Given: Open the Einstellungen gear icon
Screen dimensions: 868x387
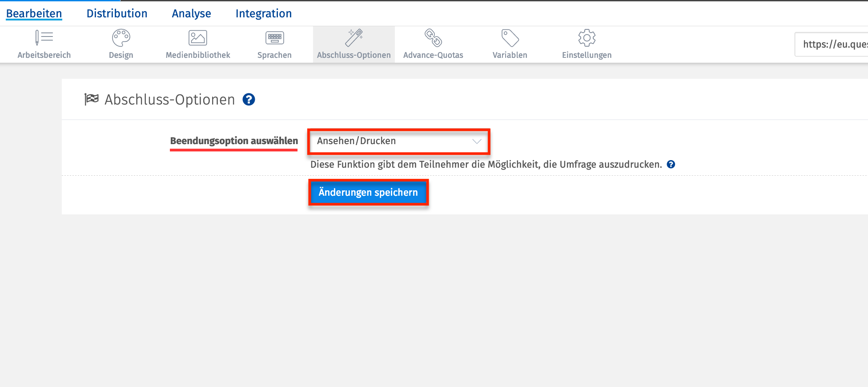Looking at the screenshot, I should [587, 38].
